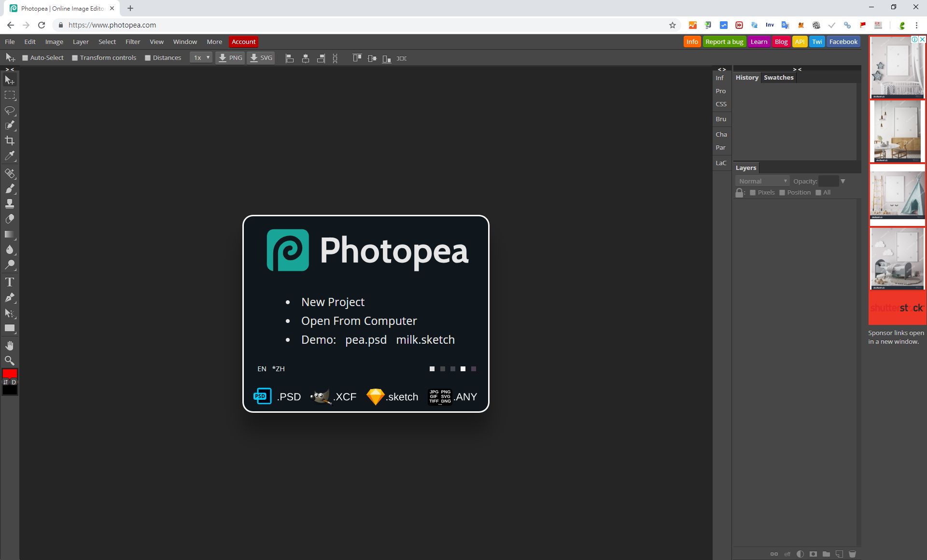927x560 pixels.
Task: Click the red foreground color swatch
Action: (10, 374)
